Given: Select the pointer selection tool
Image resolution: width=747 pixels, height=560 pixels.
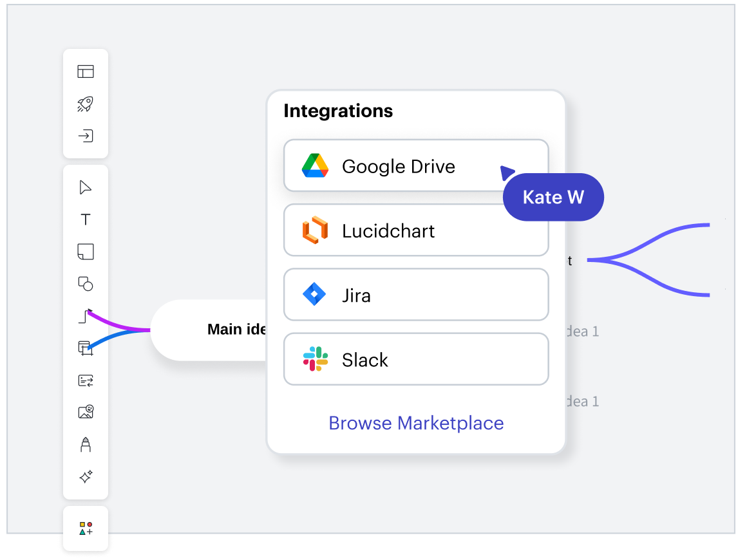Looking at the screenshot, I should click(x=86, y=187).
